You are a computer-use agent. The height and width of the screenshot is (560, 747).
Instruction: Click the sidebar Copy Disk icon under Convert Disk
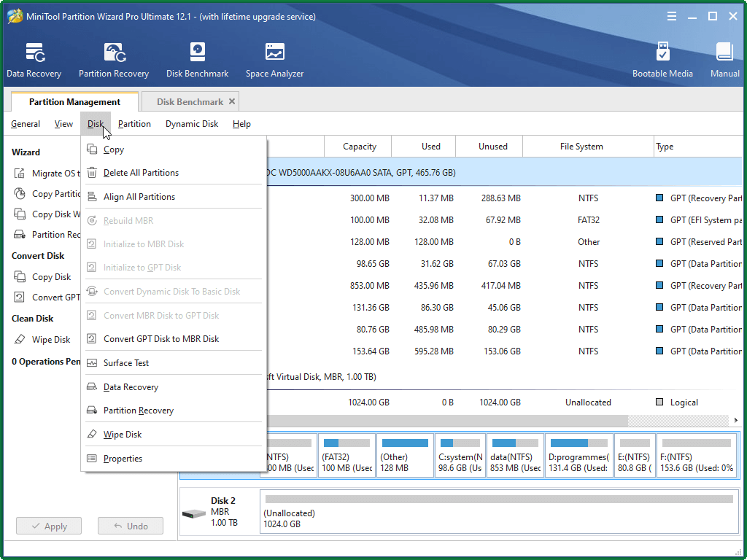(x=20, y=276)
